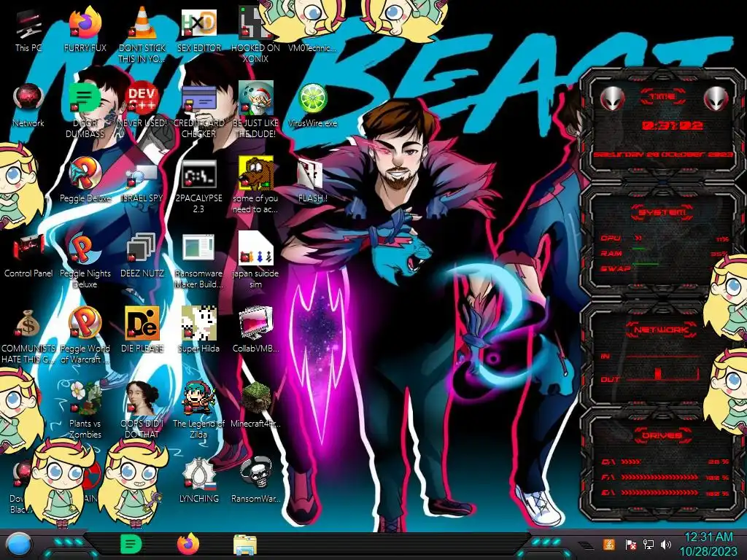Click the orange Java tray icon
The width and height of the screenshot is (747, 560).
[x=609, y=544]
